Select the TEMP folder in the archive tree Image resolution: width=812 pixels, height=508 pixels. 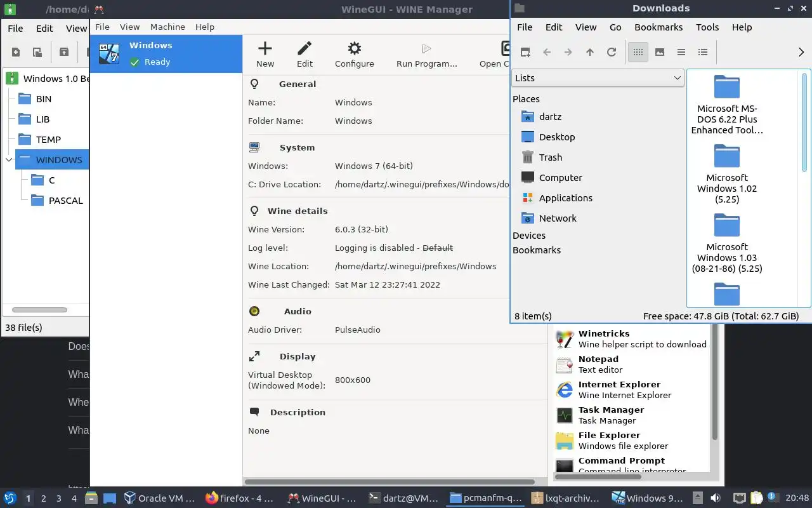pyautogui.click(x=48, y=139)
